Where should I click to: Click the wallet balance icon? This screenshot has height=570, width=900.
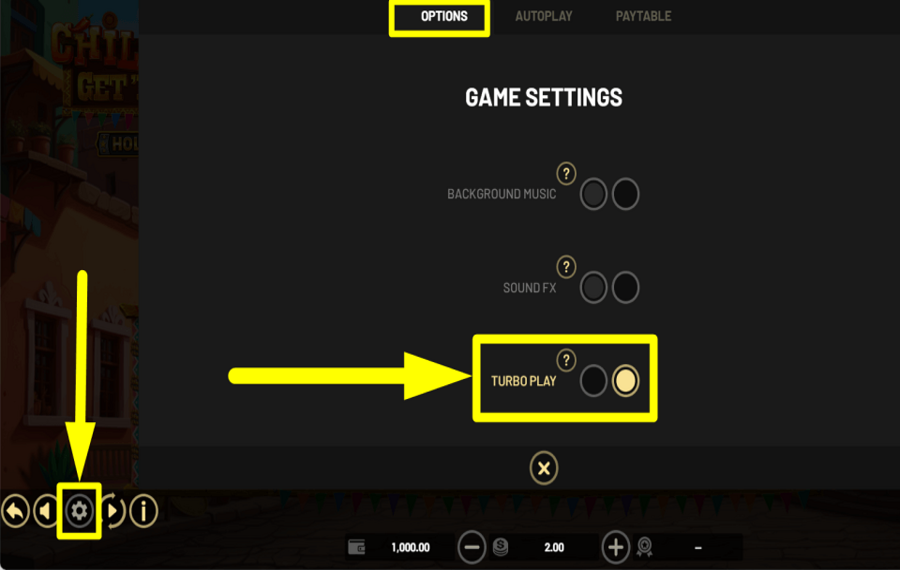coord(356,548)
